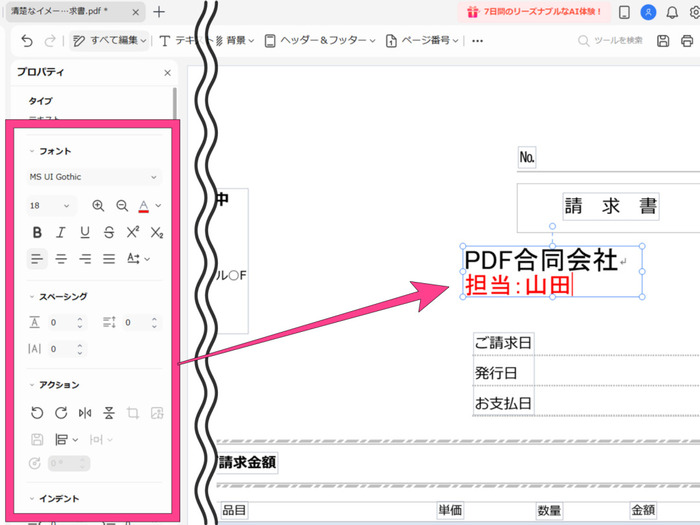Open the すべて編集 edit-all dropdown
700x525 pixels.
(x=109, y=41)
